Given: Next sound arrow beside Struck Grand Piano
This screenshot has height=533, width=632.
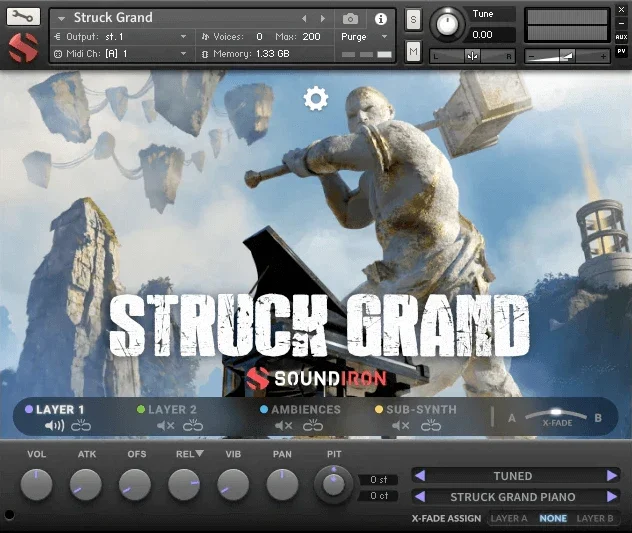Looking at the screenshot, I should (612, 497).
